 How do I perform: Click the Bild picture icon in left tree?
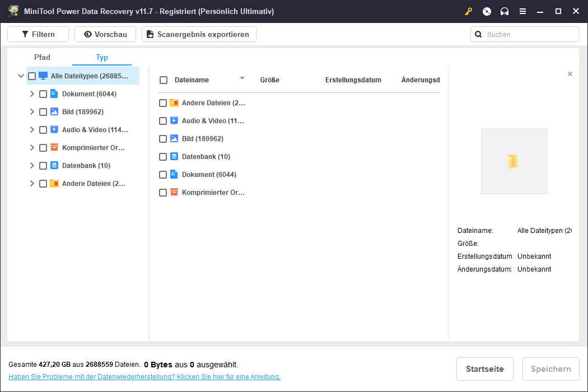point(54,111)
